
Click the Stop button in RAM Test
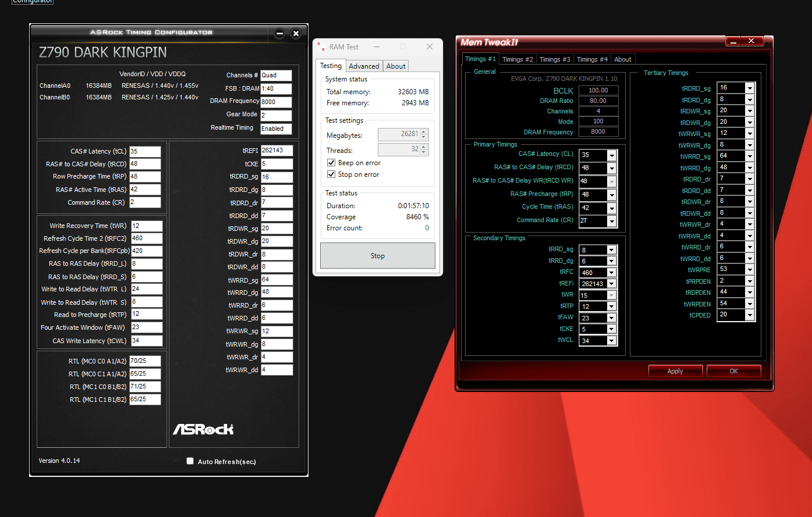tap(378, 256)
